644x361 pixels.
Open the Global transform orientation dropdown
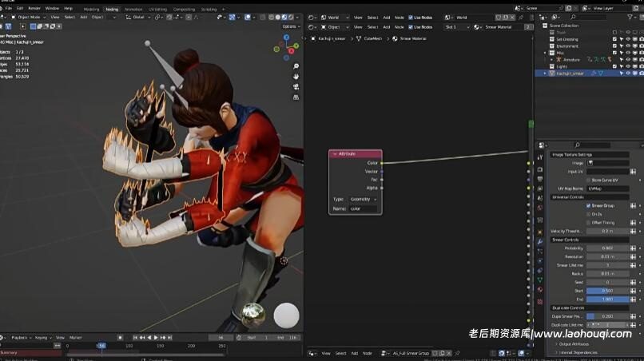[137, 18]
